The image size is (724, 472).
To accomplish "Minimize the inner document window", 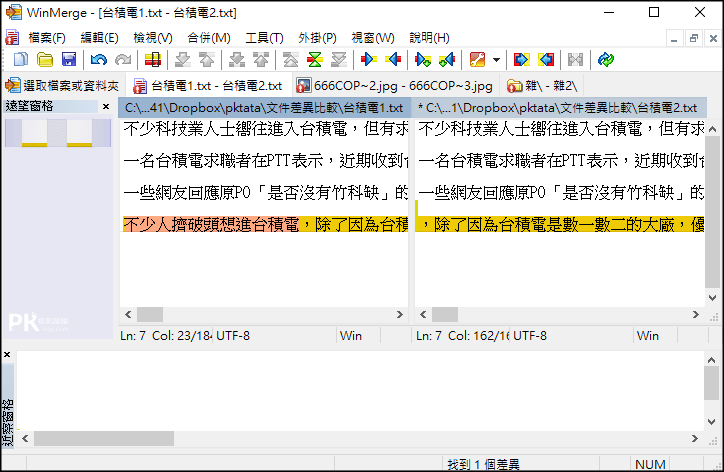I will tap(674, 39).
